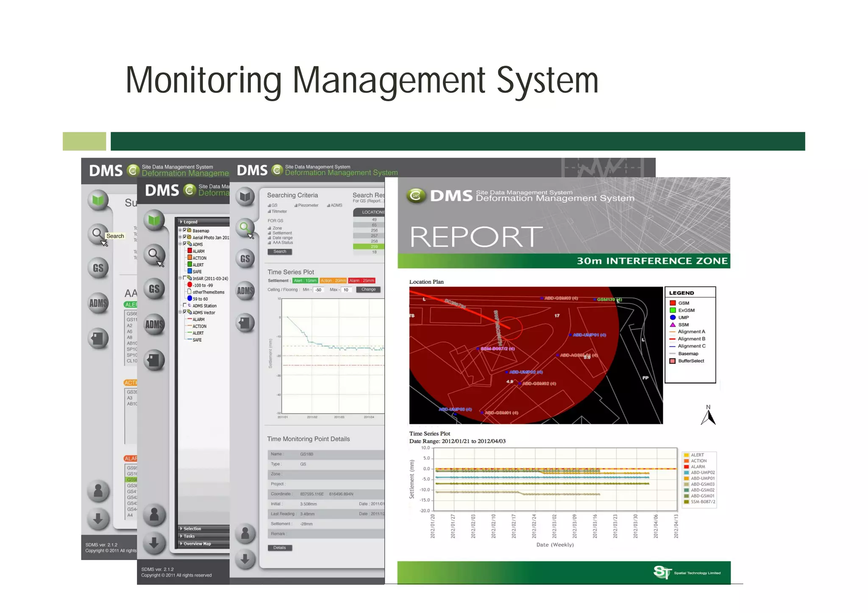
Task: Expand the Aerial Photo Jan tree node
Action: [180, 237]
